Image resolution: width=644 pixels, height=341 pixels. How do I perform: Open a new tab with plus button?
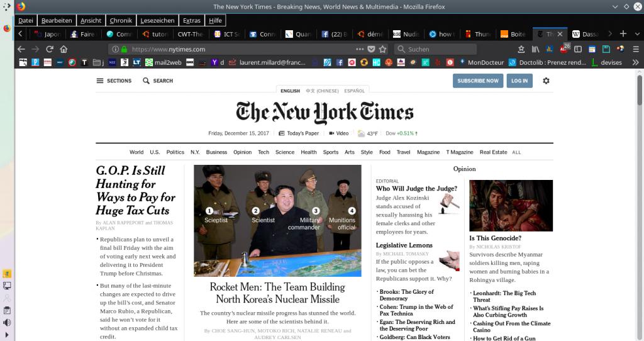pyautogui.click(x=623, y=34)
